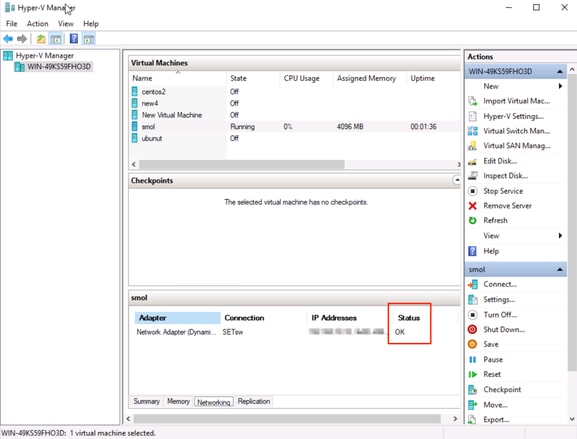577x439 pixels.
Task: Click the Virtual Machines list right scroll arrow
Action: tap(459, 164)
